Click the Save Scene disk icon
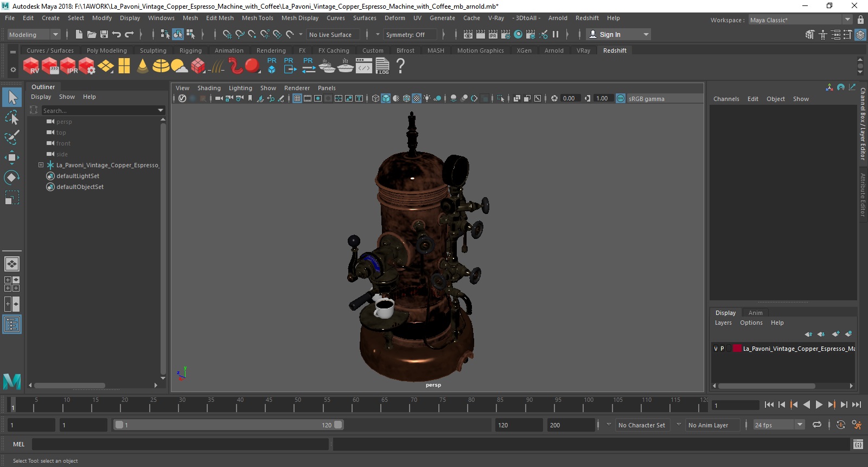868x467 pixels. pyautogui.click(x=104, y=34)
